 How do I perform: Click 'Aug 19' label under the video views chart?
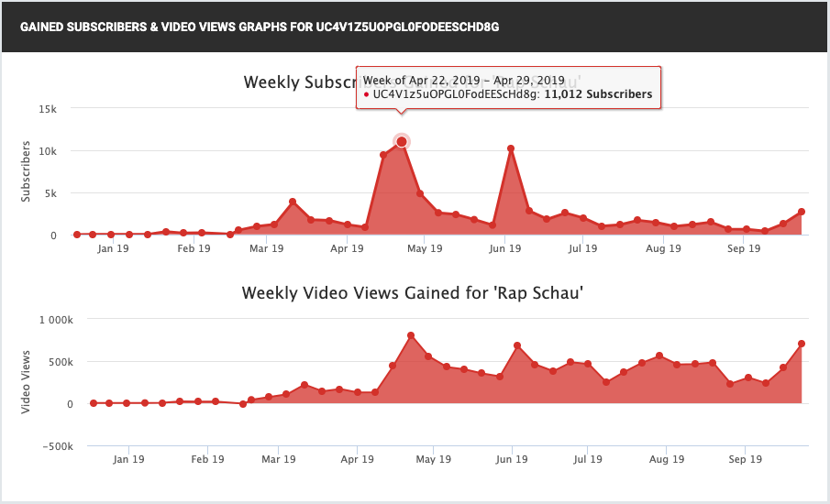click(672, 459)
